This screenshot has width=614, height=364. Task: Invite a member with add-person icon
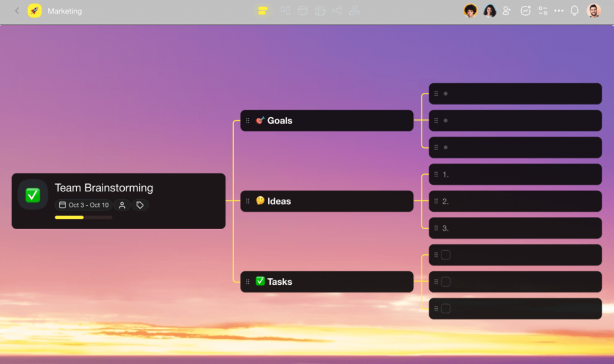click(507, 11)
